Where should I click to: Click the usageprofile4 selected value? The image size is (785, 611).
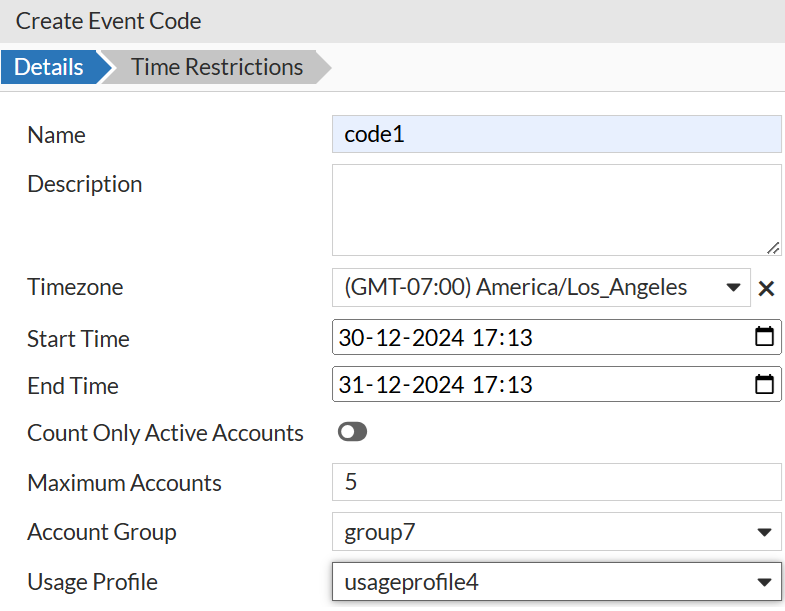411,582
